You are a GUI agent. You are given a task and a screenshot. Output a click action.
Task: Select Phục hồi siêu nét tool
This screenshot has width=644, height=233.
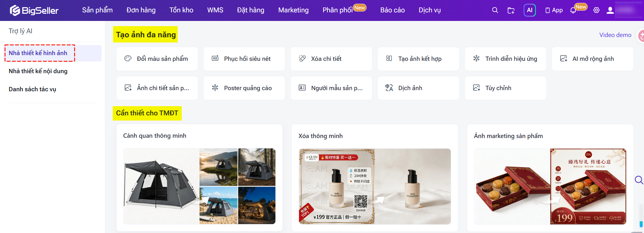coord(244,59)
